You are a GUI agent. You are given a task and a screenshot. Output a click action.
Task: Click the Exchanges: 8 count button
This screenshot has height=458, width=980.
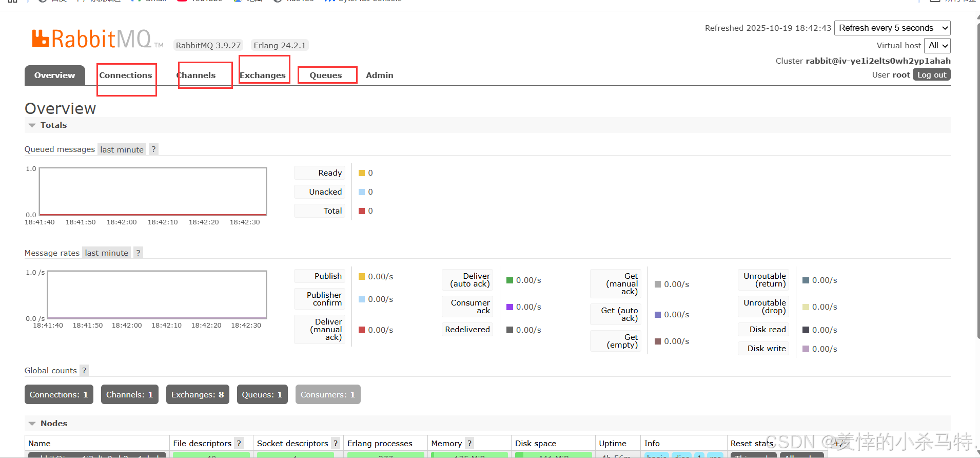click(198, 394)
